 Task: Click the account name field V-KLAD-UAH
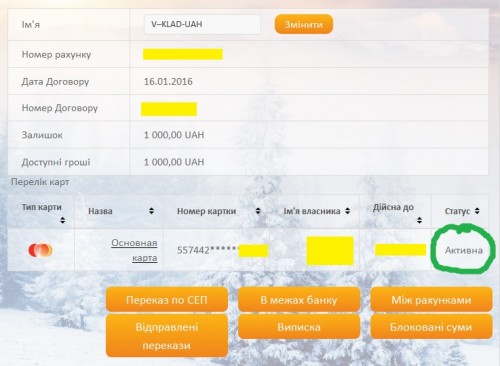point(202,24)
